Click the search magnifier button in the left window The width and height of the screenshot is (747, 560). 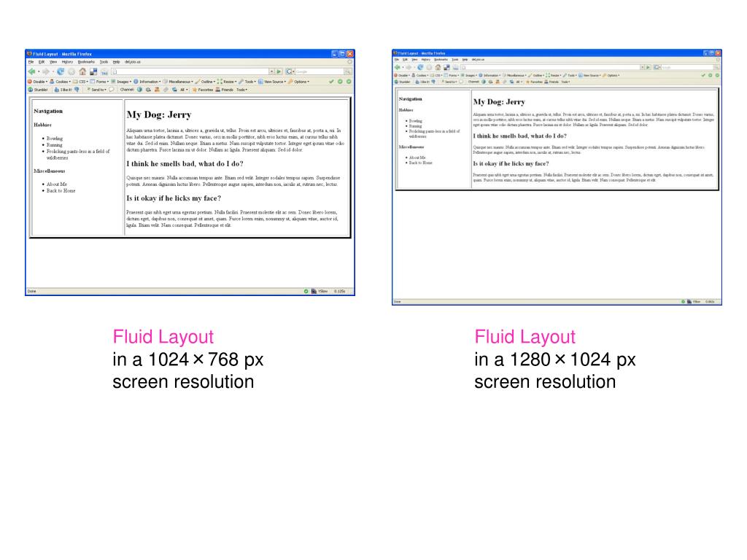coord(348,71)
